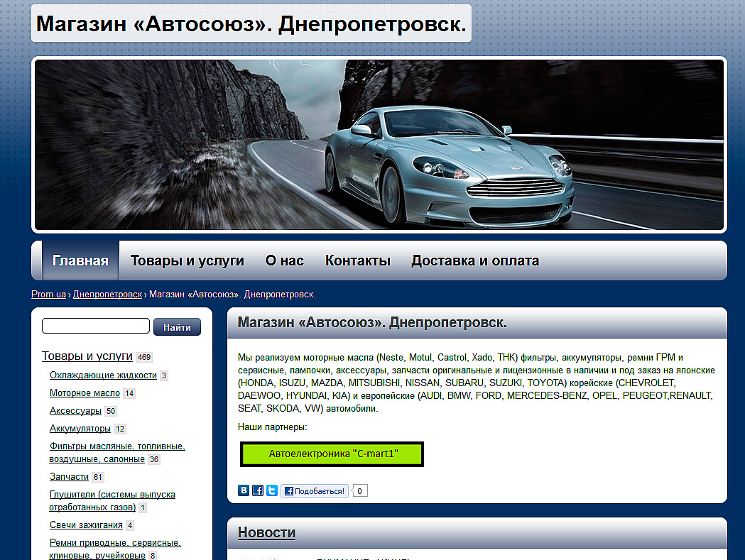745x560 pixels.
Task: Share page with Facebook icon
Action: tap(258, 490)
